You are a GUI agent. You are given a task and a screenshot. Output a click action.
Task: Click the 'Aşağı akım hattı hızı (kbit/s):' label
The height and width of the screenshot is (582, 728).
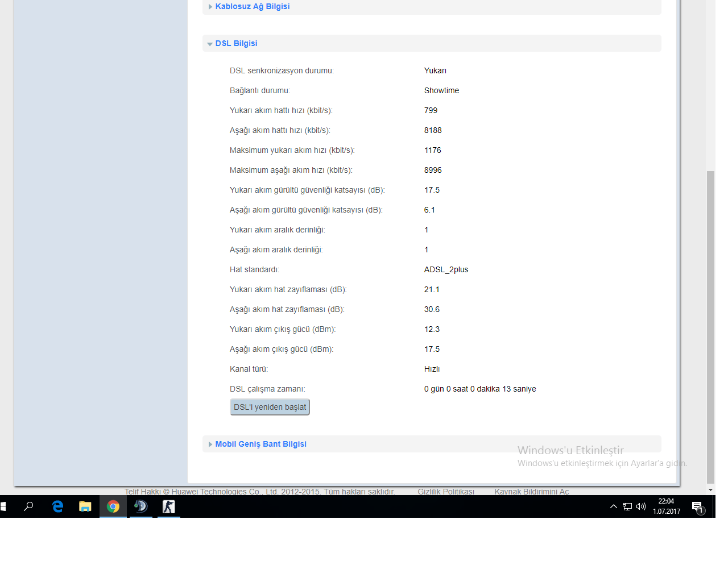(x=280, y=130)
